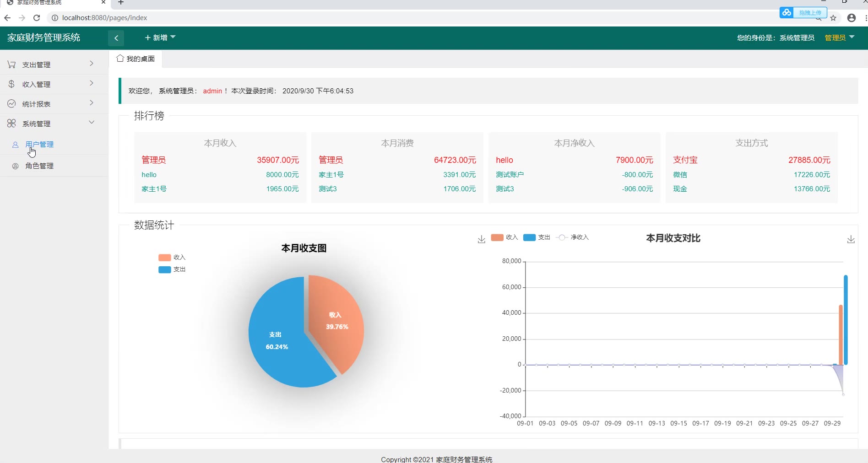Click 支付宝 row under 支出方式
This screenshot has height=463, width=868.
pos(752,160)
